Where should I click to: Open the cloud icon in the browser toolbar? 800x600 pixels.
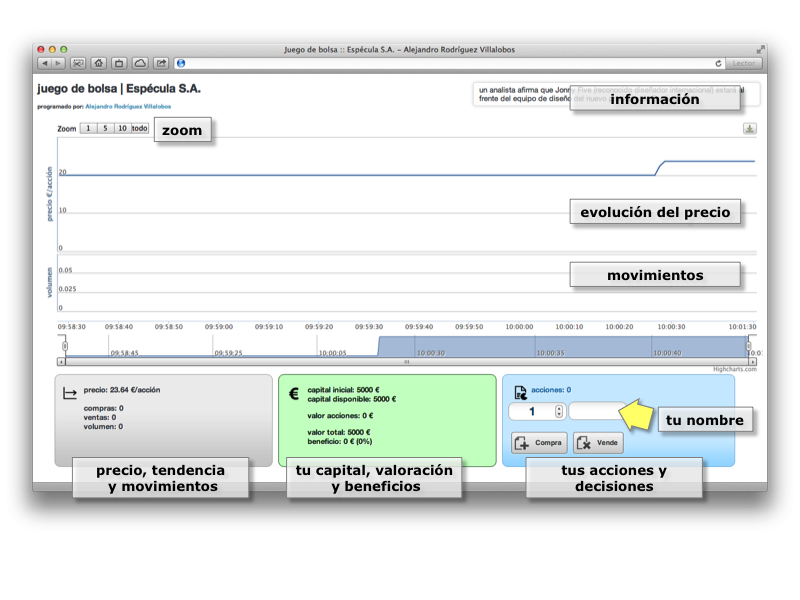point(142,62)
